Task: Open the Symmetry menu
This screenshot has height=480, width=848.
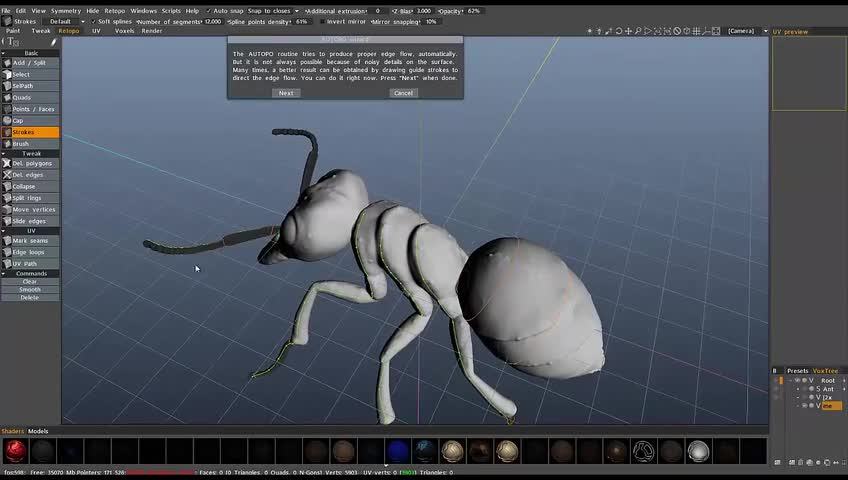Action: click(x=66, y=11)
